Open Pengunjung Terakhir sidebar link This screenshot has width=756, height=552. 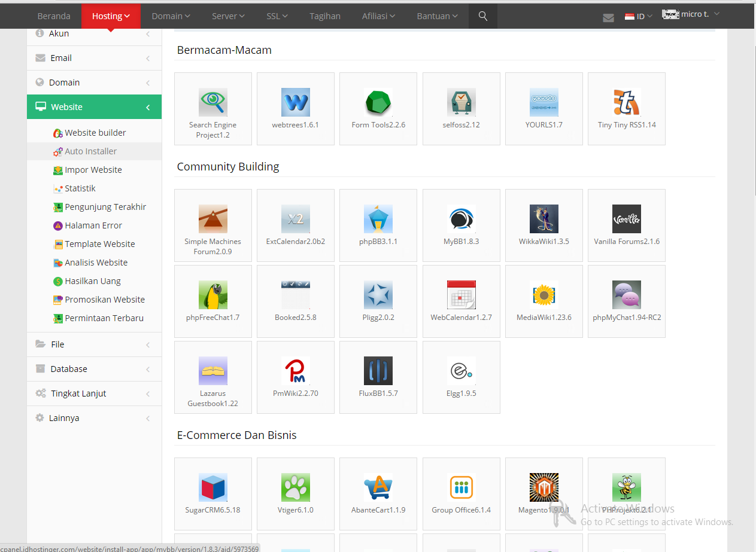pyautogui.click(x=99, y=207)
